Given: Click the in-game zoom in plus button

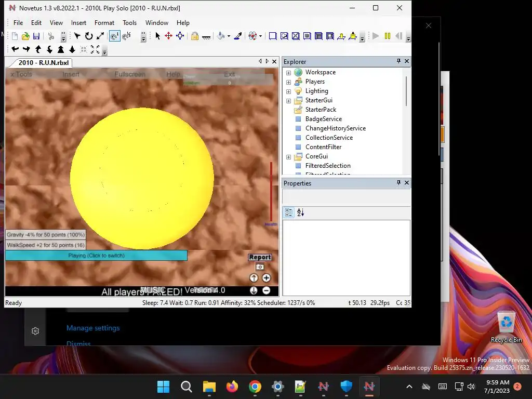Looking at the screenshot, I should (x=267, y=278).
